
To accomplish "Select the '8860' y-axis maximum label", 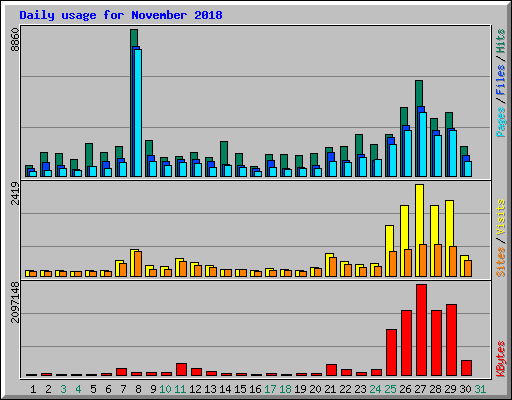I will 15,40.
